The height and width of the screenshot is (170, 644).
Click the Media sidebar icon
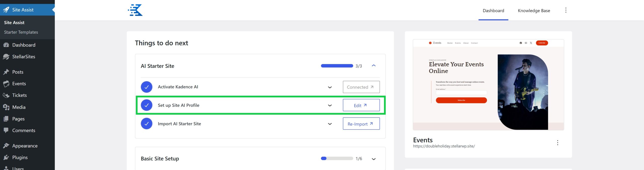point(6,107)
